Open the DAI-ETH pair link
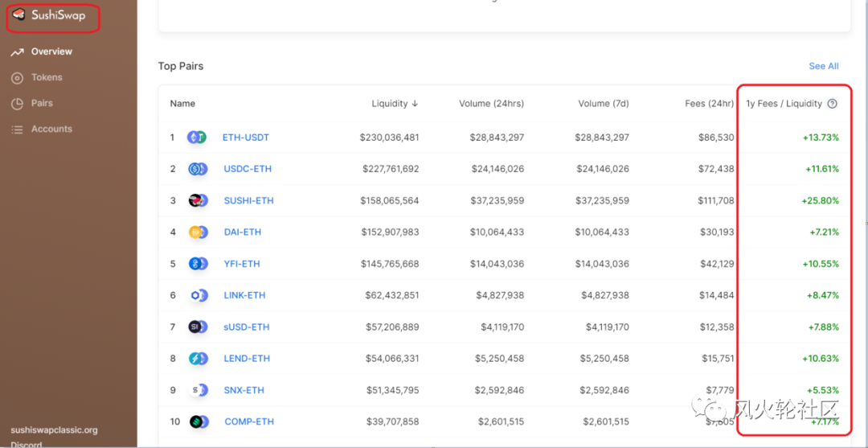Image resolution: width=868 pixels, height=448 pixels. [x=243, y=232]
